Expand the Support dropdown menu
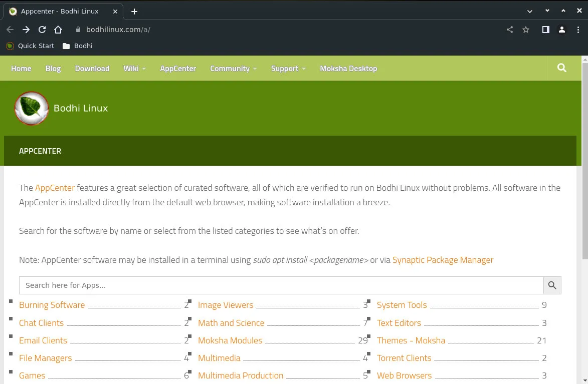 click(288, 69)
